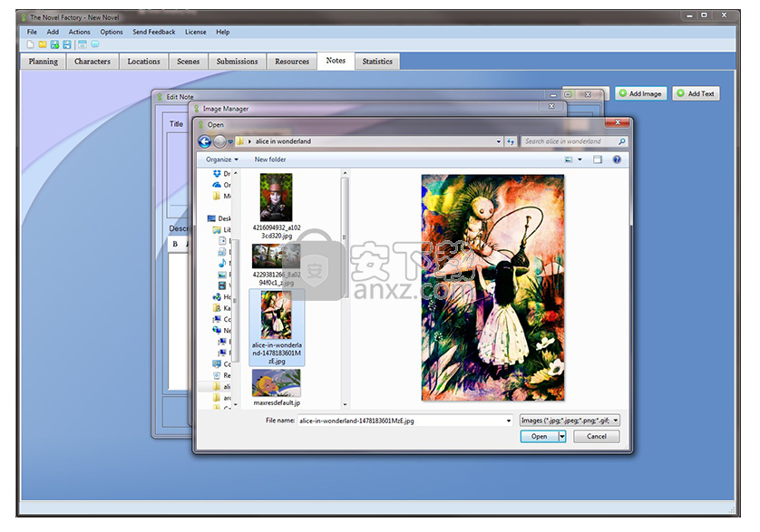This screenshot has width=760, height=532.
Task: Select the Network icon in navigation tree
Action: tap(217, 331)
